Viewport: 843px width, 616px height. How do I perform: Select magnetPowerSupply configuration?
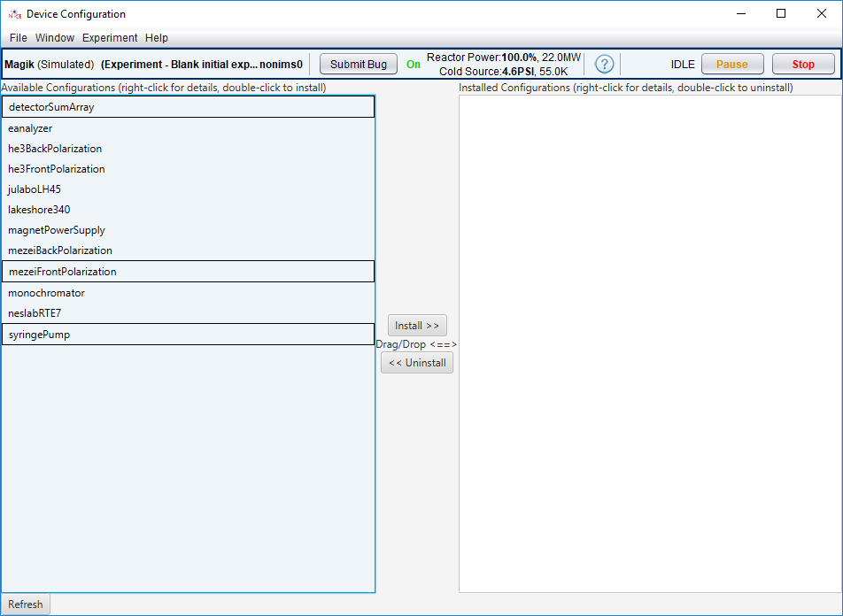(188, 230)
